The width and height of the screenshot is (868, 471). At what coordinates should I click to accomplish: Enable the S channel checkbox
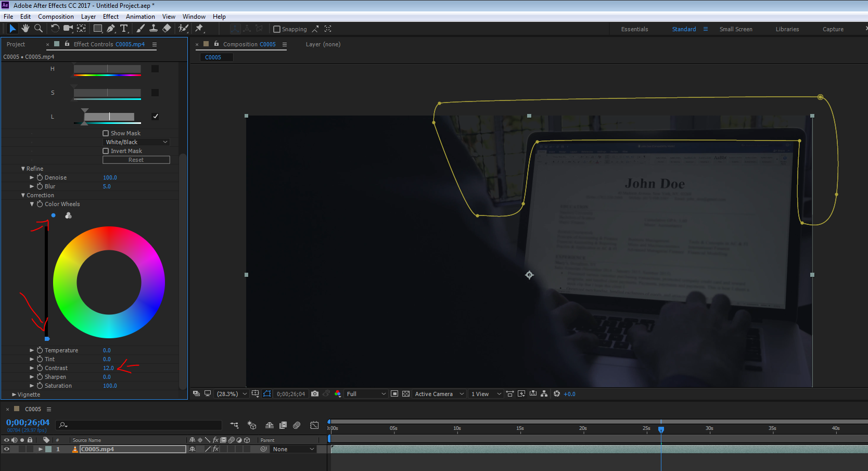[155, 93]
